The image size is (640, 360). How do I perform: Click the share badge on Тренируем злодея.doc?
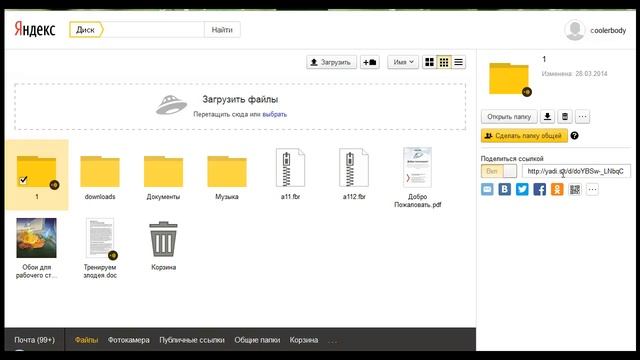pyautogui.click(x=113, y=256)
